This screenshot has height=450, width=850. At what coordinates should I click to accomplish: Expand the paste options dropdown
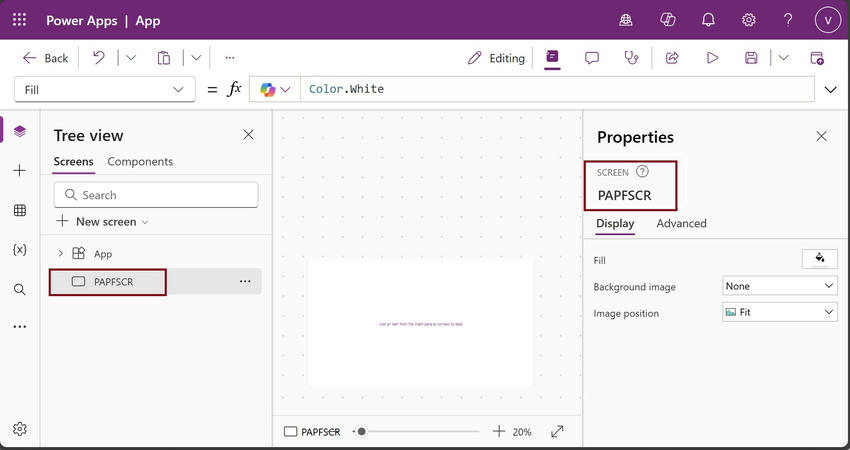click(196, 58)
